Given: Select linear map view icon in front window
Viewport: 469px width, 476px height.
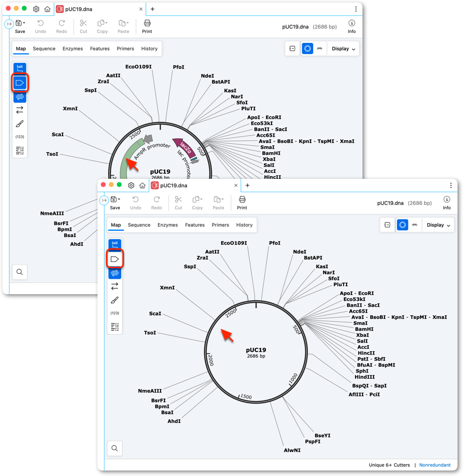Looking at the screenshot, I should tap(414, 225).
